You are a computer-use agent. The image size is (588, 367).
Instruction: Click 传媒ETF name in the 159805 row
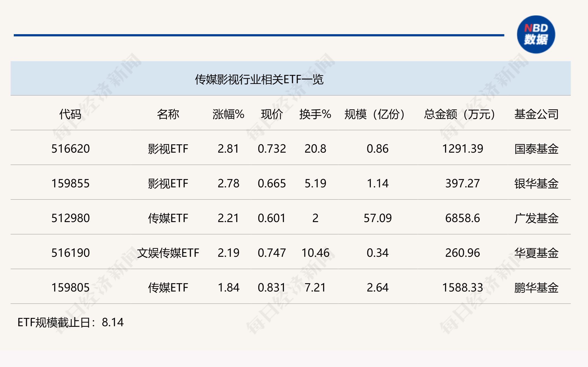[168, 288]
